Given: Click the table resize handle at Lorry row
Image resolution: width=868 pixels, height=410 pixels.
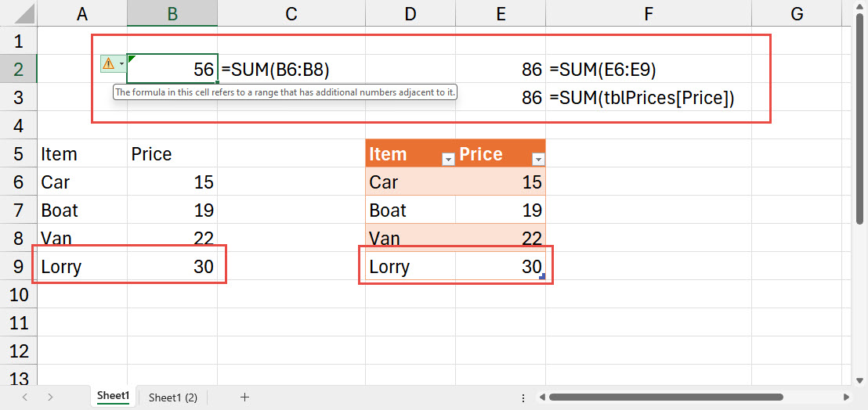Looking at the screenshot, I should tap(542, 277).
